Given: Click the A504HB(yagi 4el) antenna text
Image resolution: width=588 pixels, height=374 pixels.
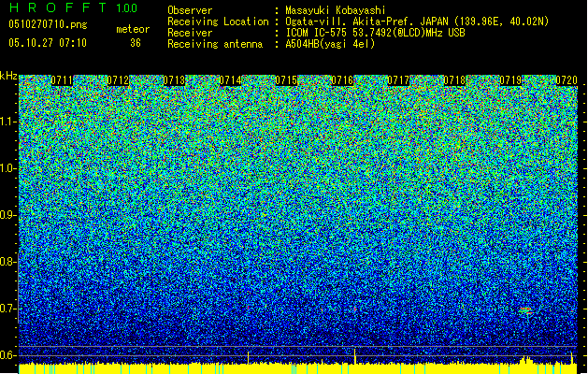Looking at the screenshot, I should click(x=330, y=44).
